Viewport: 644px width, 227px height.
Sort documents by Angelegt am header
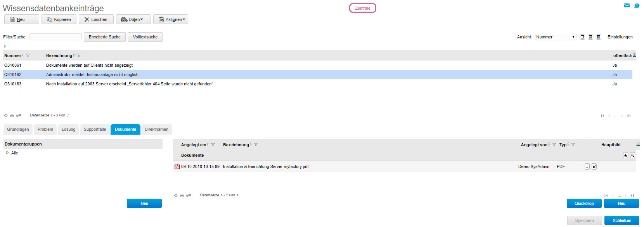[194, 145]
